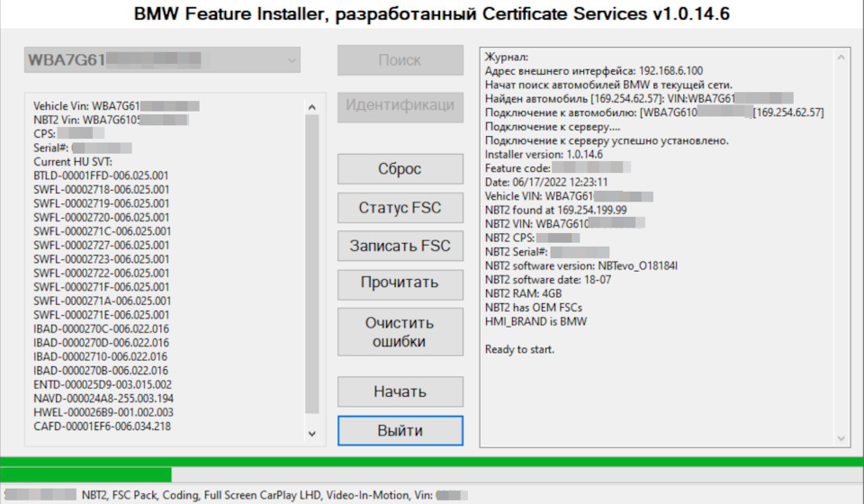This screenshot has width=864, height=504.
Task: Click the journal log scroll-up arrow
Action: 841,58
